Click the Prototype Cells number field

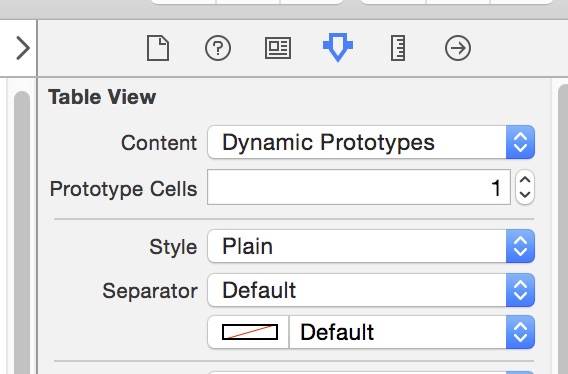(359, 187)
